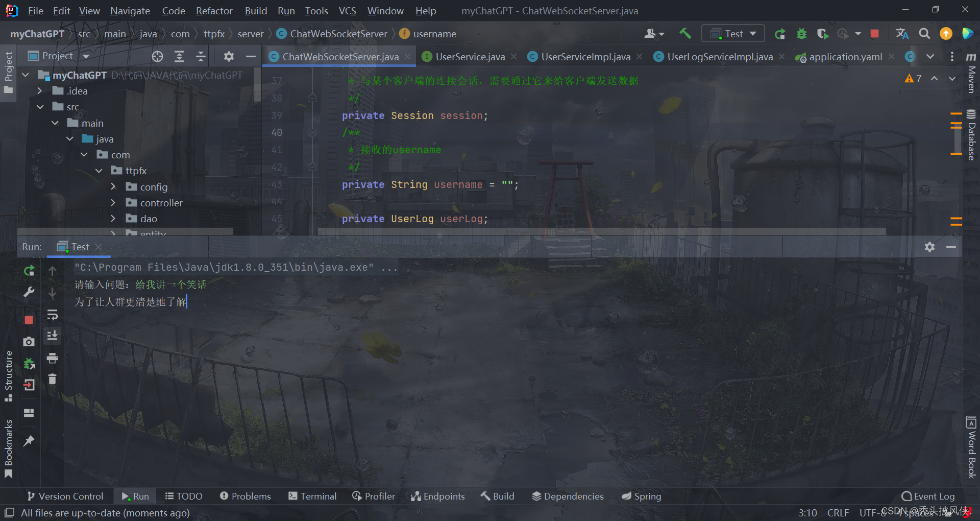Toggle the Word Book side panel
The image size is (980, 521).
(971, 447)
